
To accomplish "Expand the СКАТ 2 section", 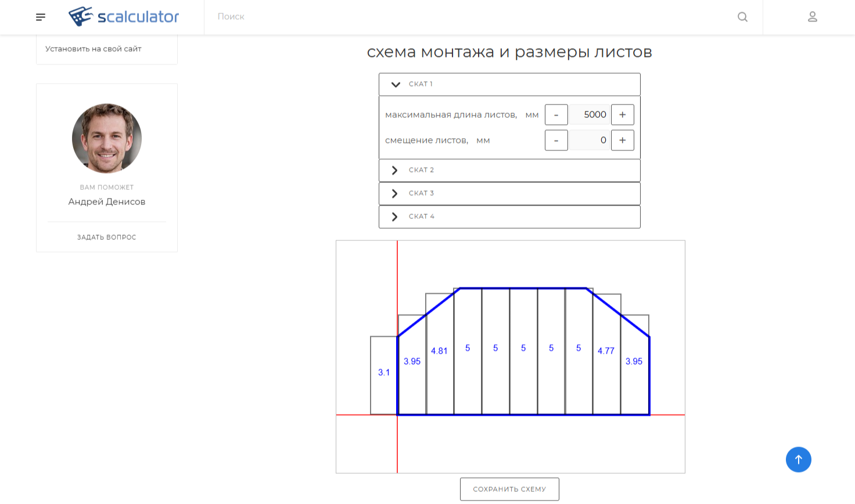I will [x=509, y=170].
